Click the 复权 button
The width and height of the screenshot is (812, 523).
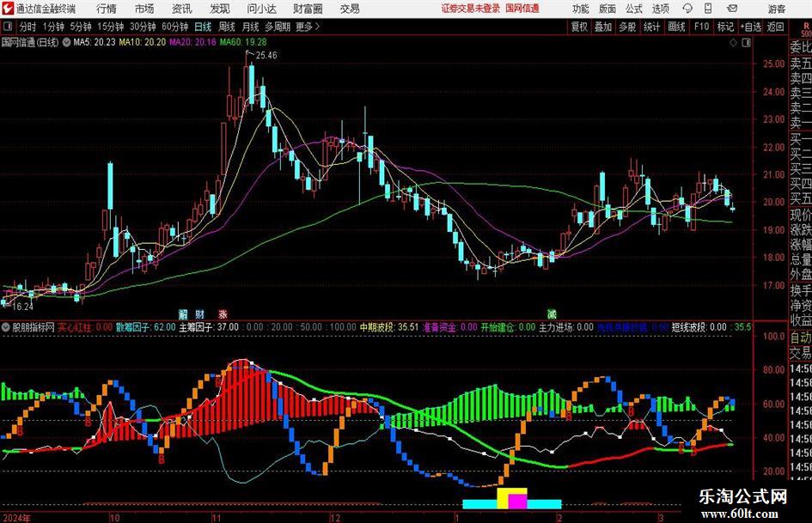pos(579,27)
